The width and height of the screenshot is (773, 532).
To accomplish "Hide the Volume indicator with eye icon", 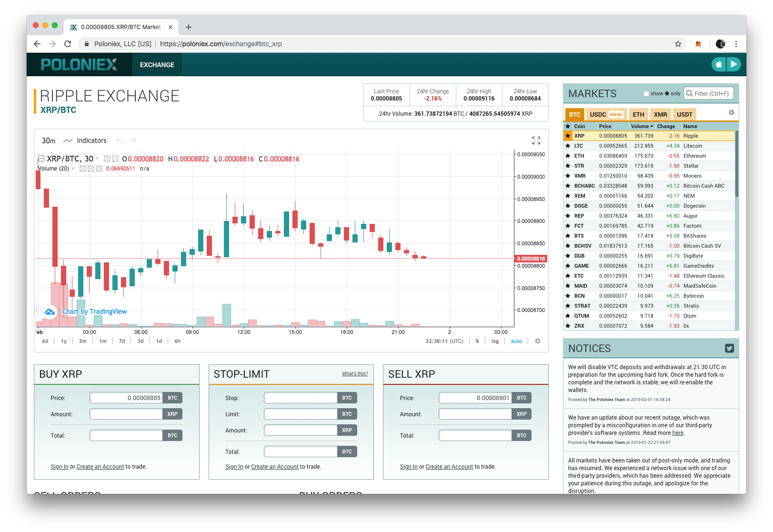I will point(83,169).
